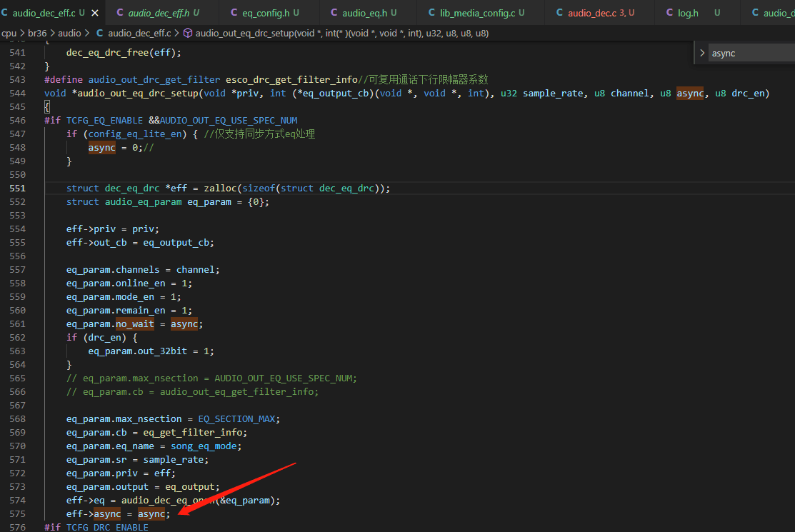Click highlighted async match on line 548

tap(102, 147)
